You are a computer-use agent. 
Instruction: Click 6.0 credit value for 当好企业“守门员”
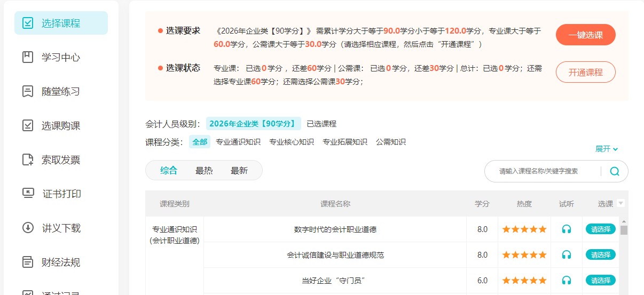[482, 281]
